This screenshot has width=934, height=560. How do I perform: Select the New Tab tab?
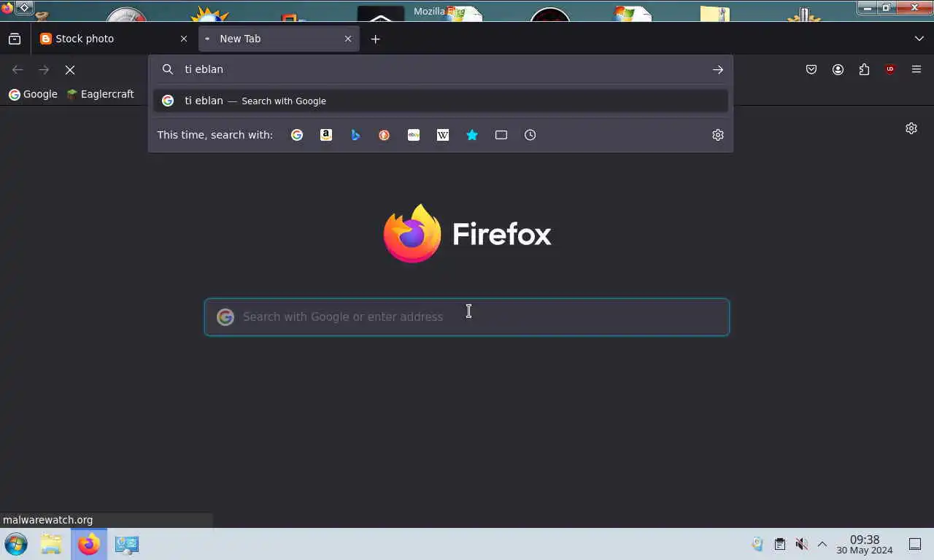279,39
